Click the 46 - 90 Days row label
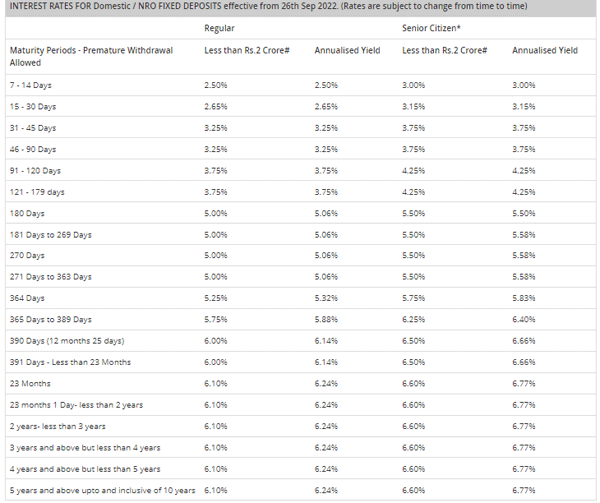 click(32, 149)
